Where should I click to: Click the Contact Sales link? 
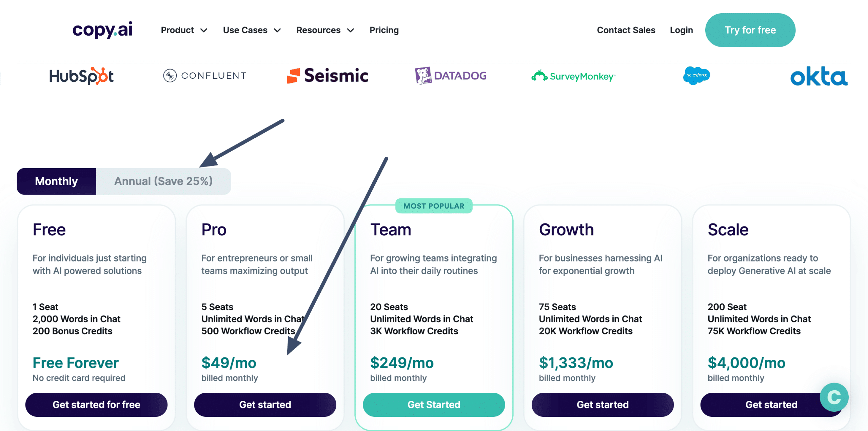pyautogui.click(x=626, y=30)
